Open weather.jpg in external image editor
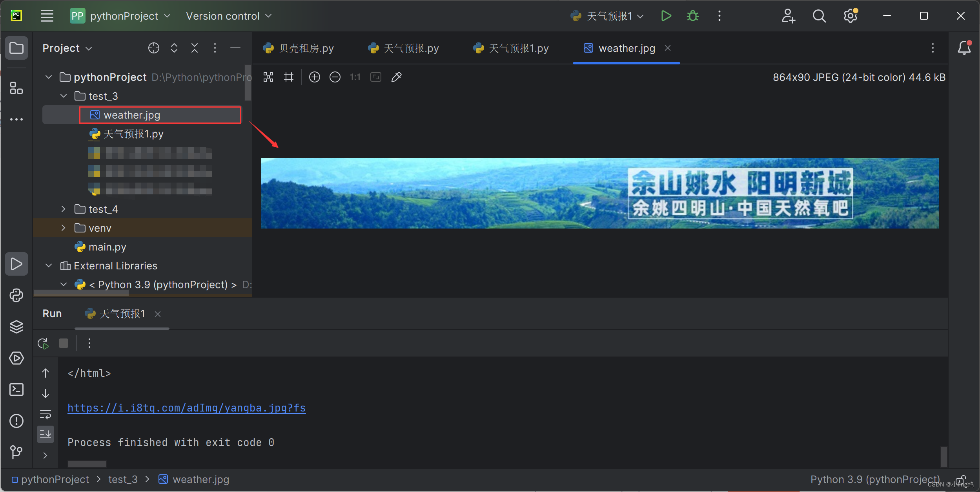The height and width of the screenshot is (492, 980). [396, 77]
